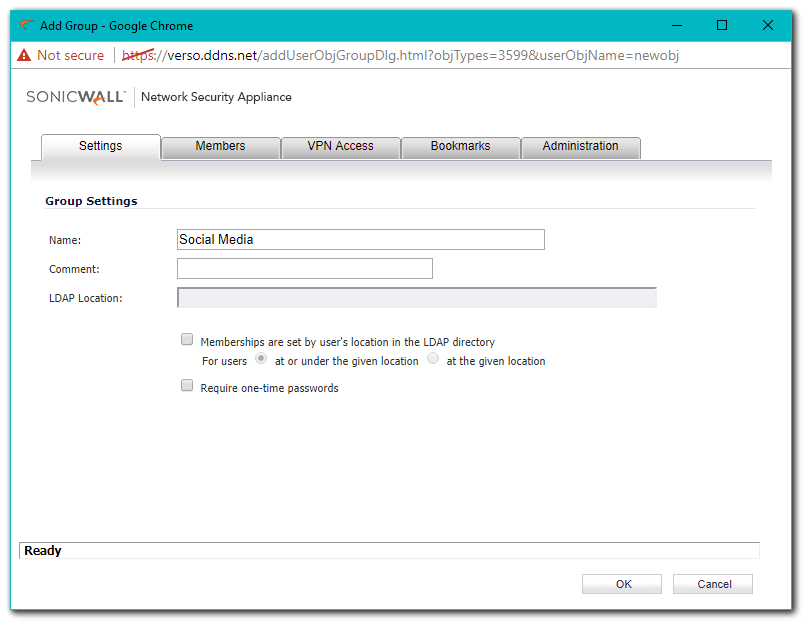Click the LDAP Location field
The height and width of the screenshot is (628, 810).
pyautogui.click(x=416, y=297)
